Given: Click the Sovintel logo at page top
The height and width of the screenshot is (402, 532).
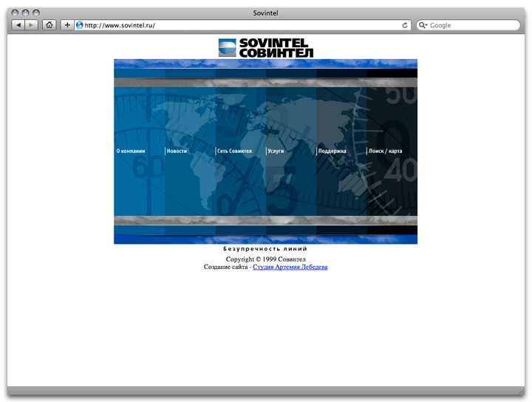Looking at the screenshot, I should pyautogui.click(x=266, y=47).
